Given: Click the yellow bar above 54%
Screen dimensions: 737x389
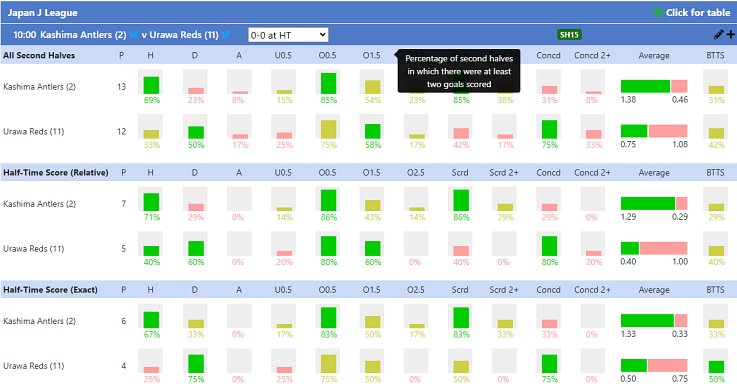Looking at the screenshot, I should [373, 87].
